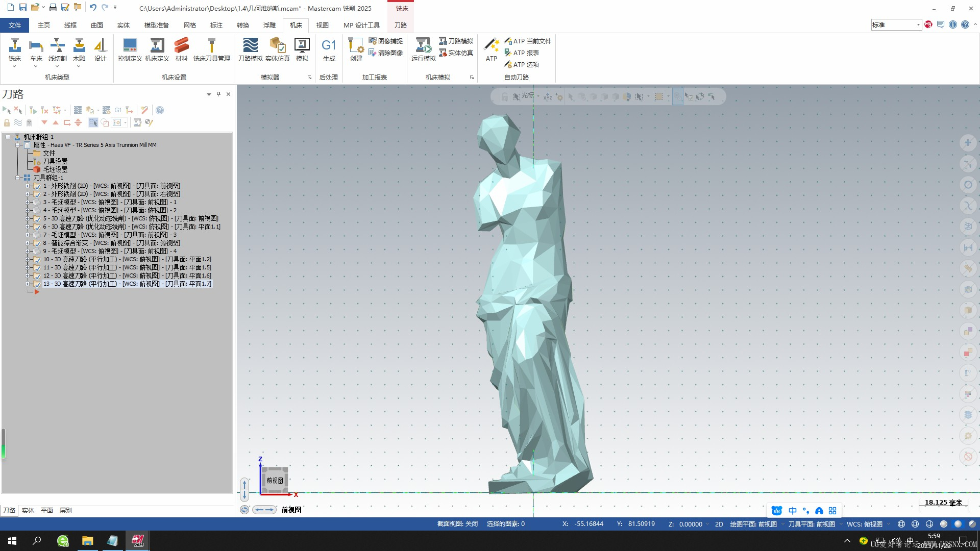Viewport: 980px width, 551px height.
Task: Toggle checkbox for operation 13 平行加工
Action: tap(37, 284)
